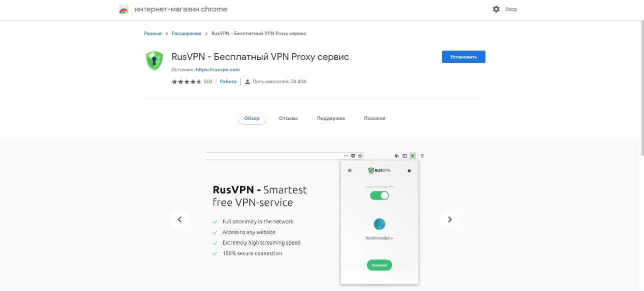Viewport: 644px width, 291px height.
Task: Show the next screenshot with the right arrow
Action: tap(449, 219)
